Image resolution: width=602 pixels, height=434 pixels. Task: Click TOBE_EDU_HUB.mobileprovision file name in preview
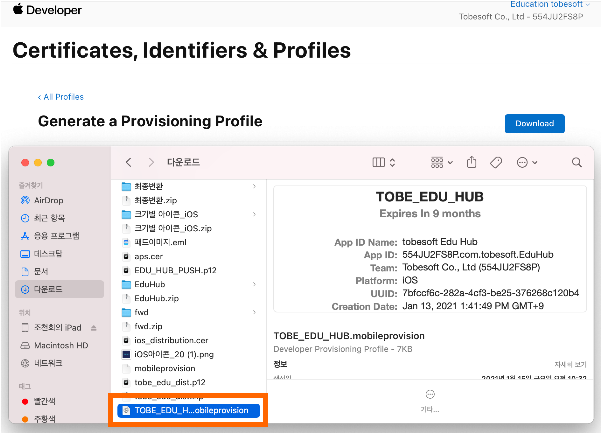(x=349, y=336)
